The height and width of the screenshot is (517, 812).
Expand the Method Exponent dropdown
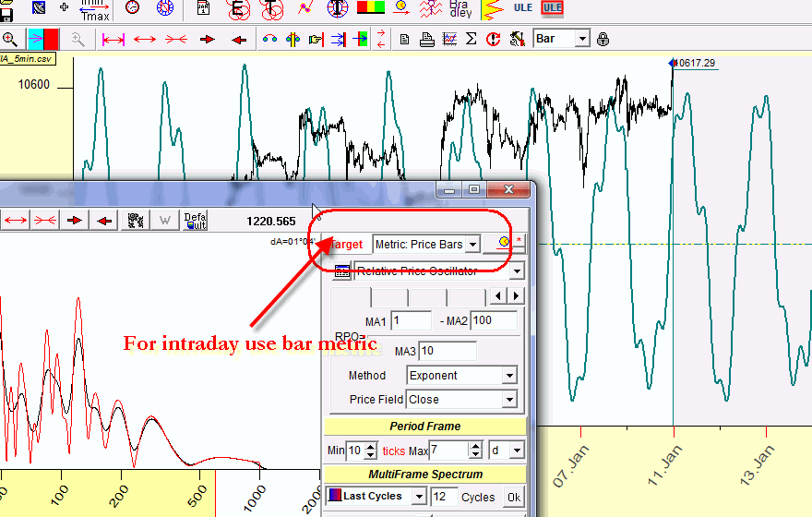[x=508, y=376]
